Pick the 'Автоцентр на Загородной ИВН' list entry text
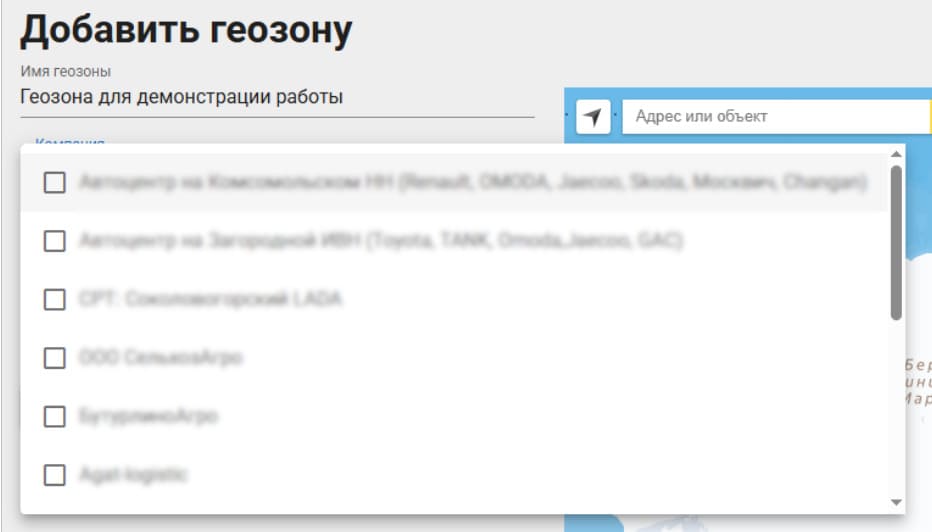 (x=380, y=241)
